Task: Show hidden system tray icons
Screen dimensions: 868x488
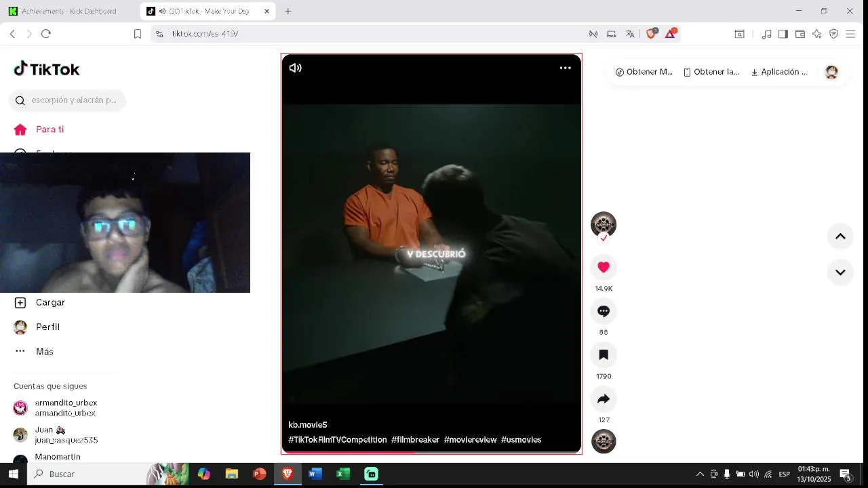Action: 700,474
